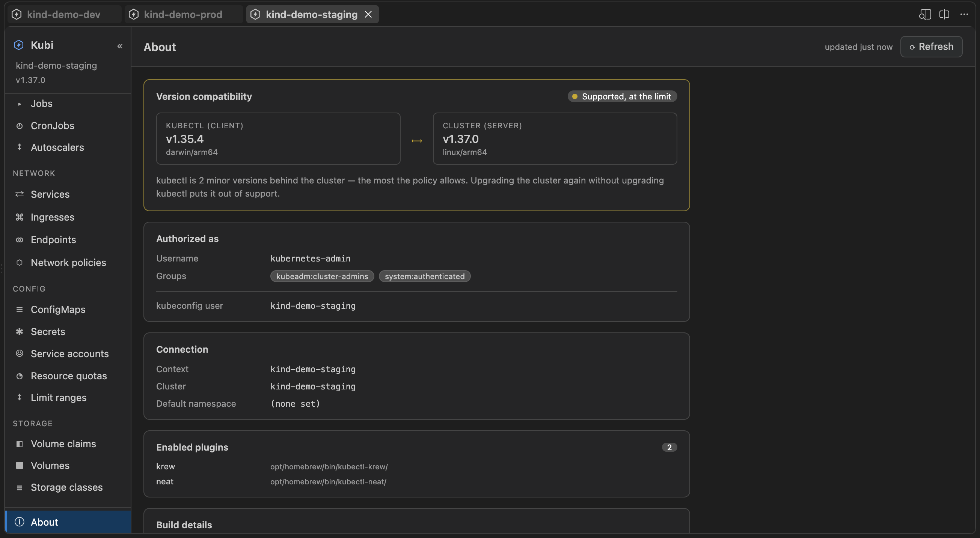Click the Service accounts face icon
980x538 pixels.
[20, 353]
